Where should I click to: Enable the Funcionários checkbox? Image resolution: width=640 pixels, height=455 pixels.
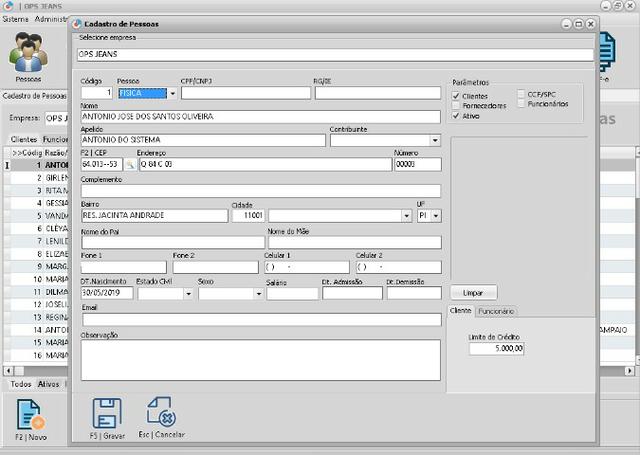click(521, 104)
